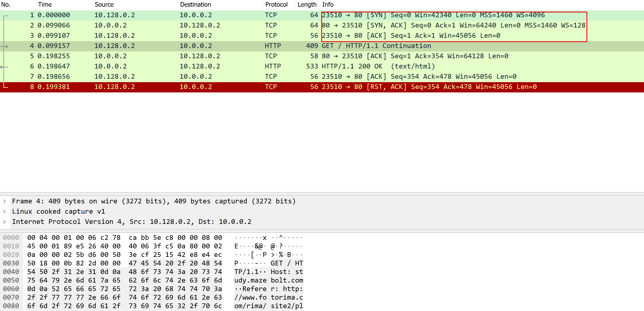Click hex offset 0010 label
The width and height of the screenshot is (644, 311).
coord(11,246)
